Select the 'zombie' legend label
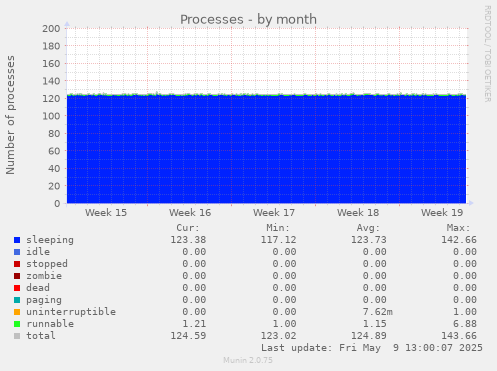The image size is (497, 371). [x=44, y=276]
